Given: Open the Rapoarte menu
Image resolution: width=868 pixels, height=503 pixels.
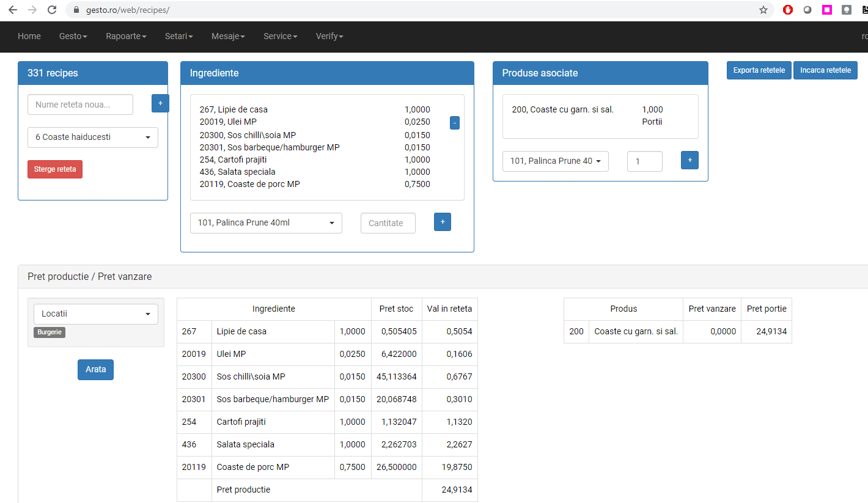Looking at the screenshot, I should tap(126, 37).
